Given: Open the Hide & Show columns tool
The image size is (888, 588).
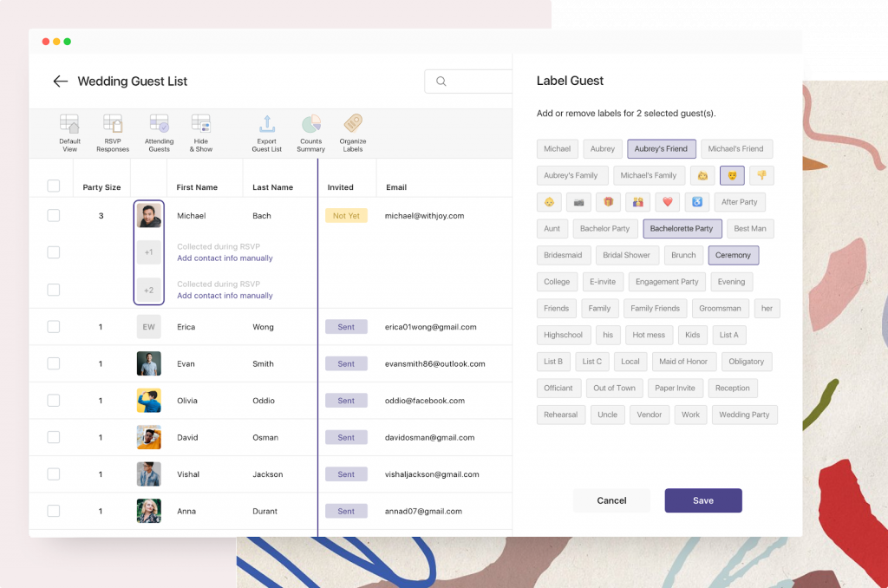Looking at the screenshot, I should pyautogui.click(x=201, y=133).
